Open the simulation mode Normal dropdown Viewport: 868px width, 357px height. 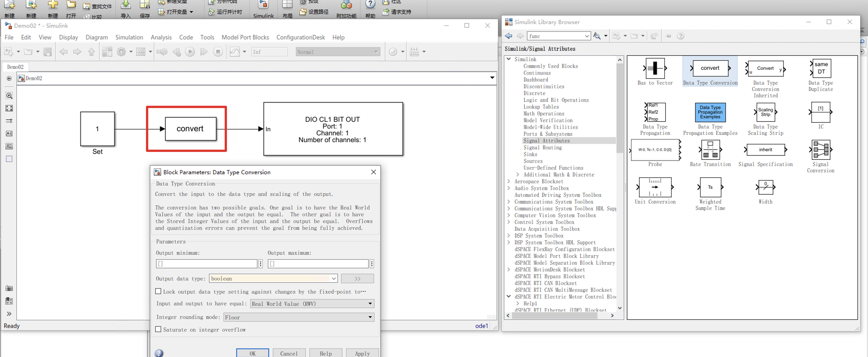[338, 52]
